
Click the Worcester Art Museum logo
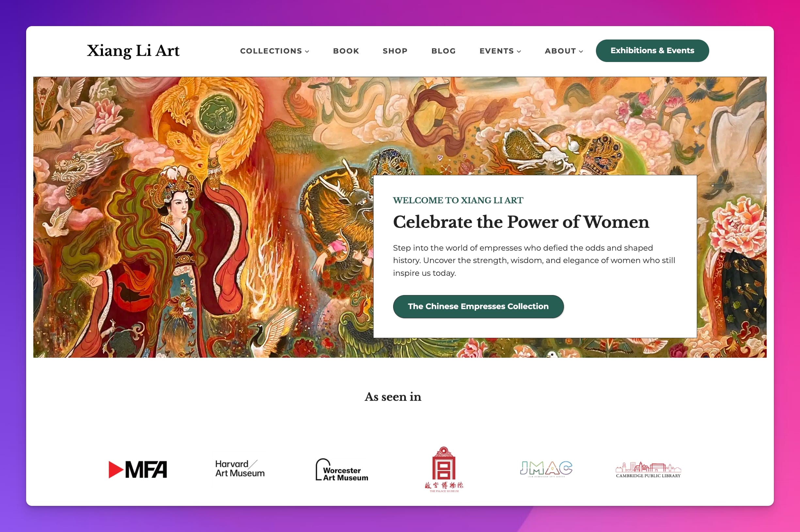342,470
